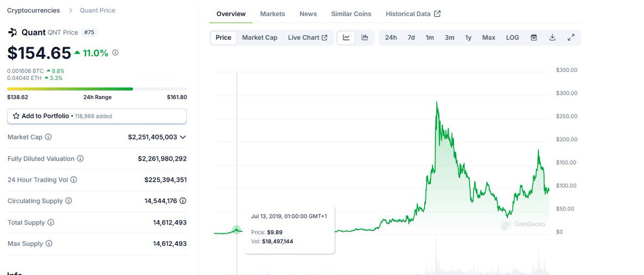Click the $138.62 range low
The width and height of the screenshot is (644, 275).
pyautogui.click(x=18, y=97)
